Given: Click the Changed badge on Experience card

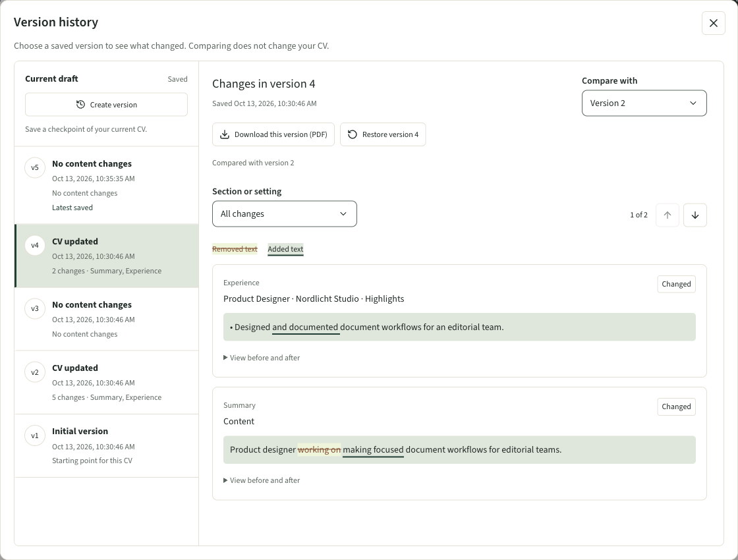Looking at the screenshot, I should (676, 284).
